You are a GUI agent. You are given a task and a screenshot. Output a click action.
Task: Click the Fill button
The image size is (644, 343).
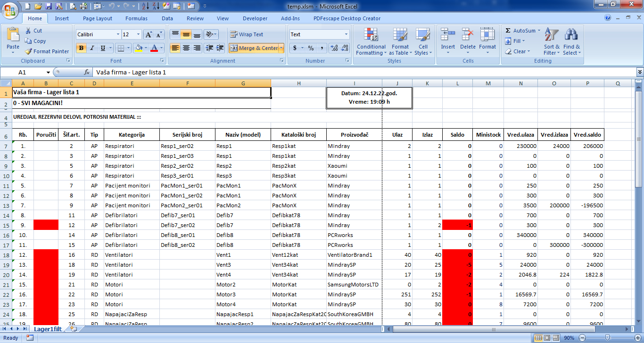pyautogui.click(x=515, y=41)
